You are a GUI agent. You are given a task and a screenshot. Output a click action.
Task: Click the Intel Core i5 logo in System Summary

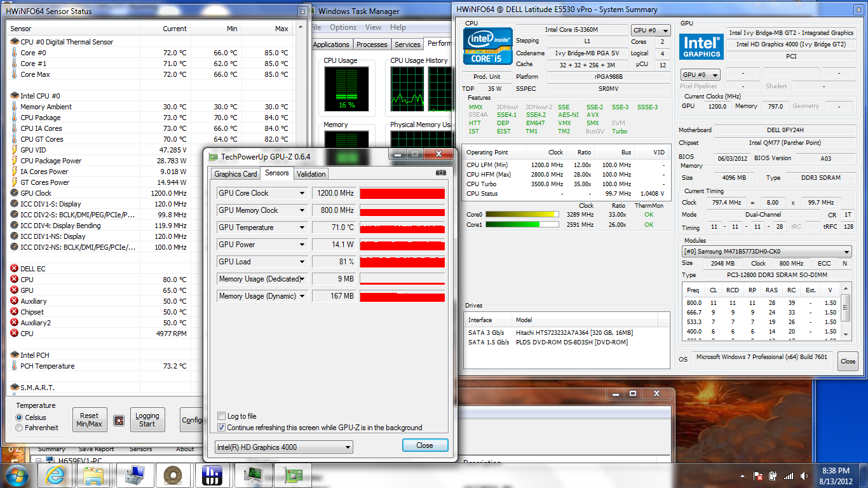(x=488, y=46)
